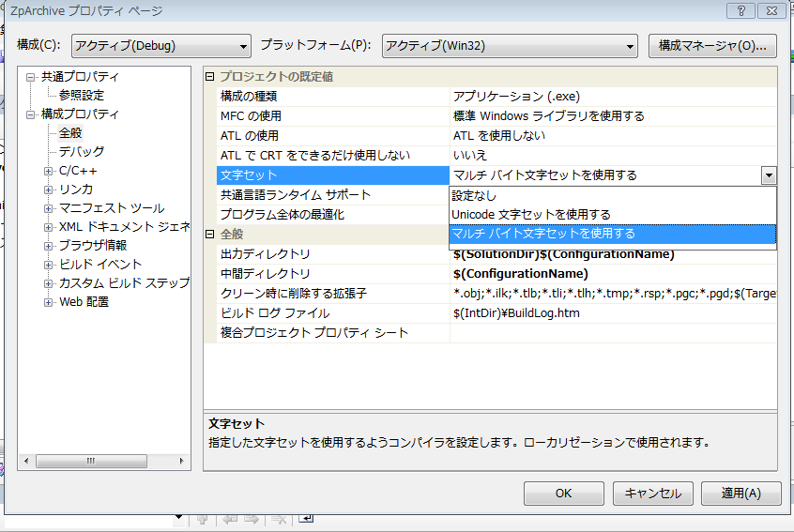794x532 pixels.
Task: Click the 文字セット value dropdown arrow
Action: [x=769, y=175]
